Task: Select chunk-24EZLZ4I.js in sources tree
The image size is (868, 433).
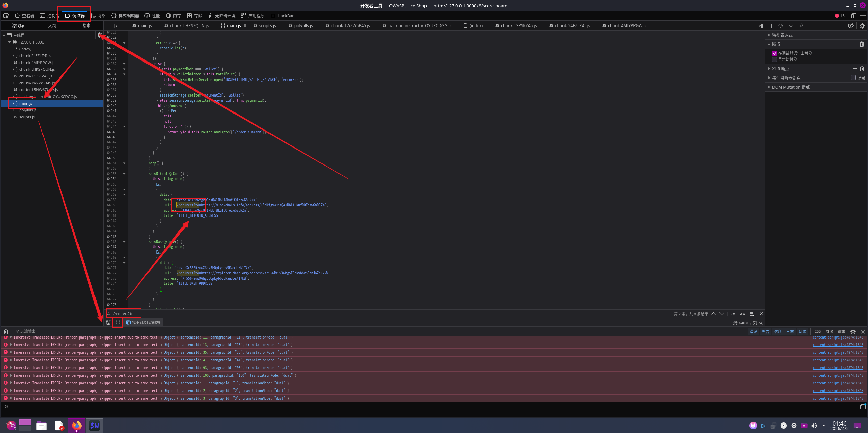Action: click(35, 56)
